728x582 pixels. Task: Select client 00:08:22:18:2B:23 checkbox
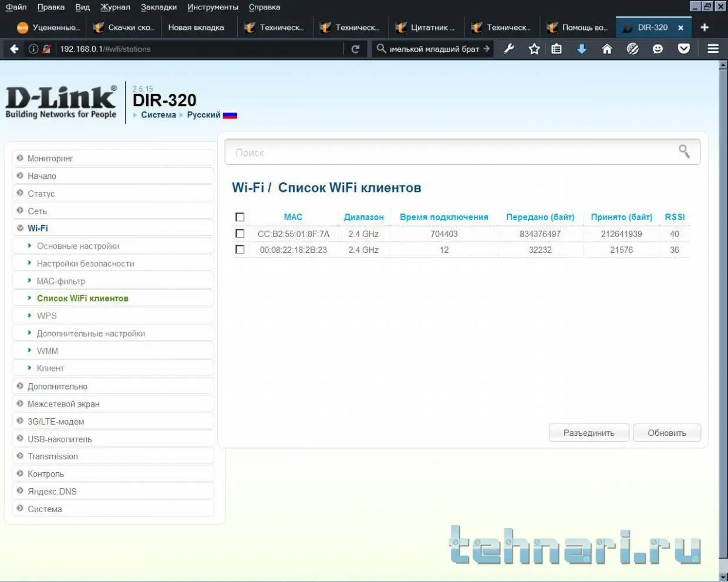coord(240,249)
